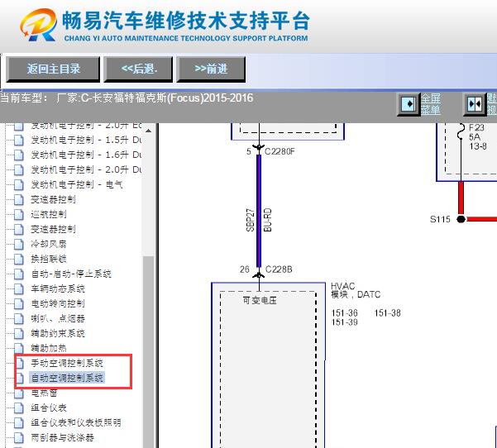The image size is (497, 448).
Task: Open 自动-启动-停止系统 entry
Action: tap(71, 274)
